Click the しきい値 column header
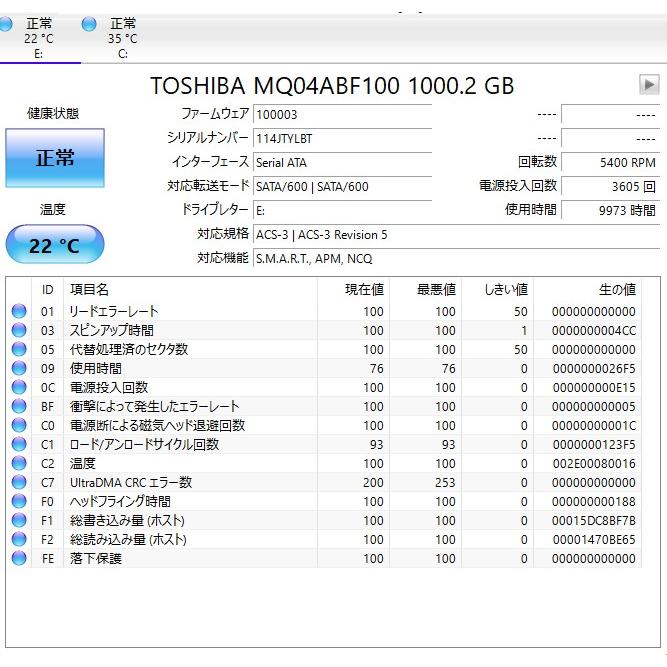The width and height of the screenshot is (667, 667). (x=498, y=290)
